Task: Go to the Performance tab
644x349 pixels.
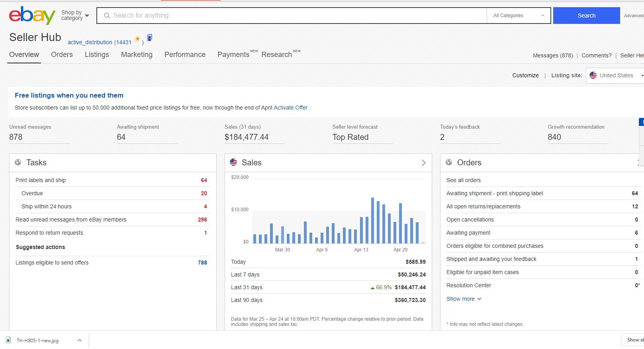Action: [x=185, y=55]
